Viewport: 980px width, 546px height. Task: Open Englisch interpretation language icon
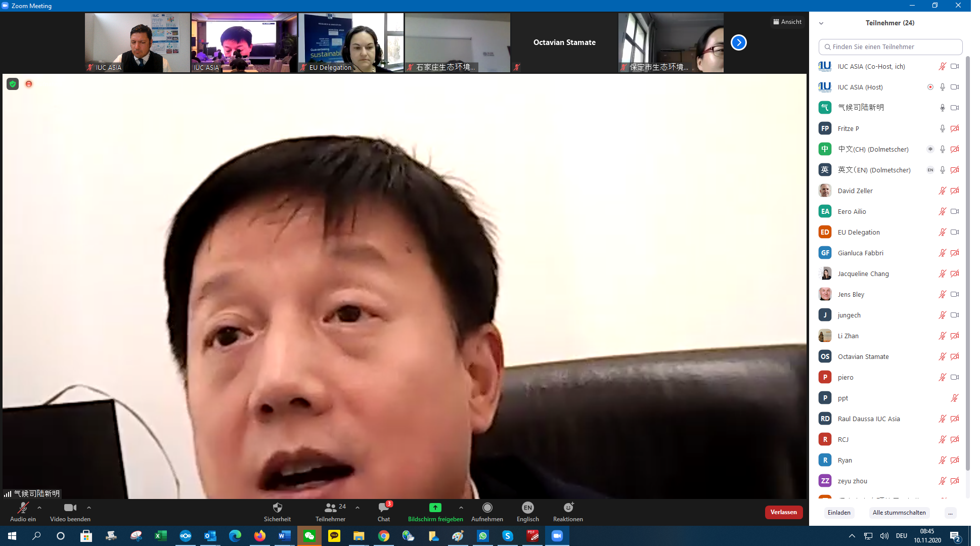tap(527, 508)
